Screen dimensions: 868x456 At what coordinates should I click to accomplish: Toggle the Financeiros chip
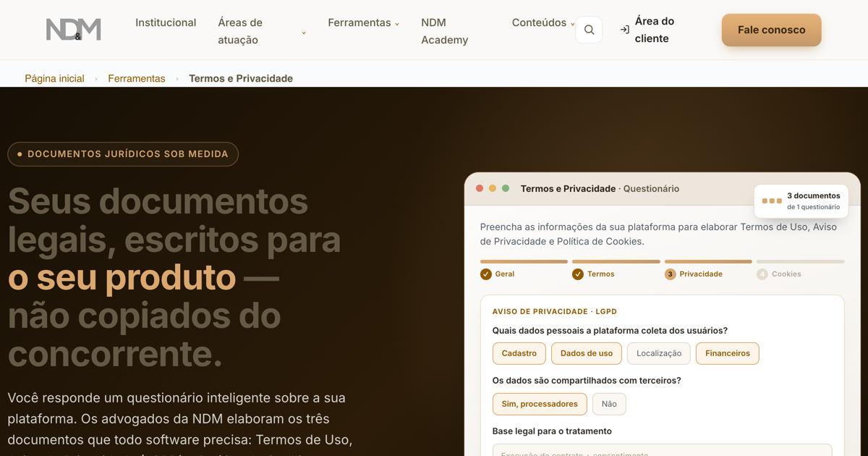click(728, 353)
